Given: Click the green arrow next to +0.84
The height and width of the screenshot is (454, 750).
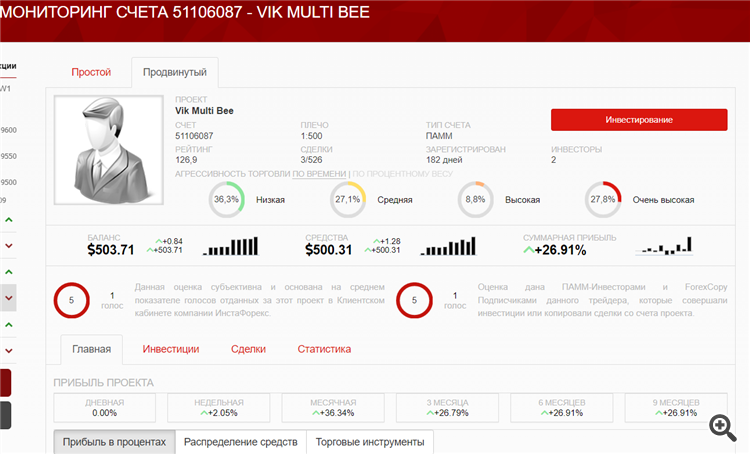Looking at the screenshot, I should tap(159, 241).
